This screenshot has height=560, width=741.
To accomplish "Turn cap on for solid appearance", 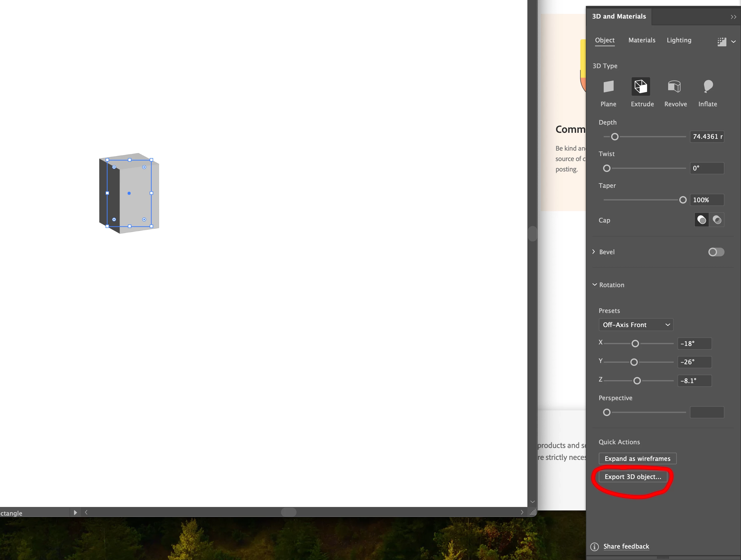I will pyautogui.click(x=701, y=220).
